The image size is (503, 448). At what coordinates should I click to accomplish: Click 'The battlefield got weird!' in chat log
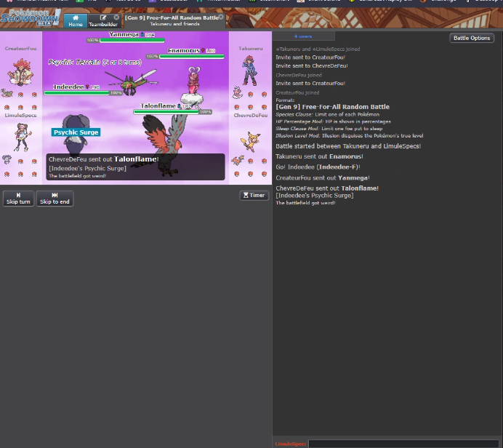tap(306, 203)
